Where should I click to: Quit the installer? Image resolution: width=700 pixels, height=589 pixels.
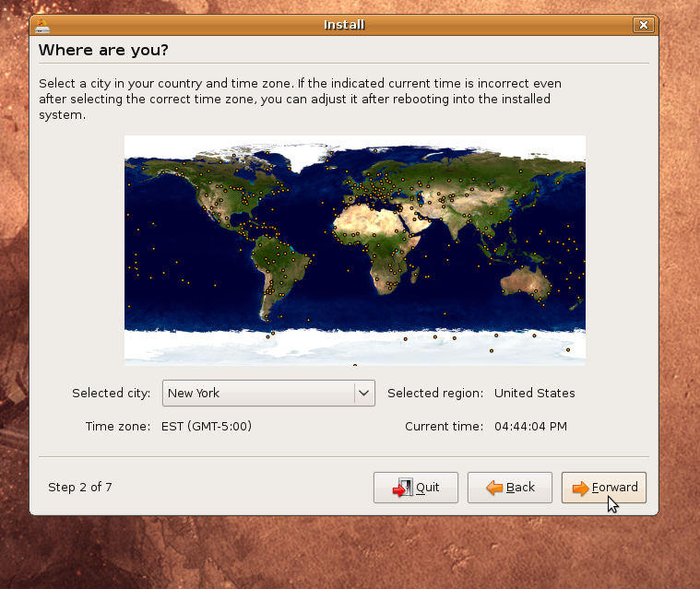pyautogui.click(x=416, y=488)
